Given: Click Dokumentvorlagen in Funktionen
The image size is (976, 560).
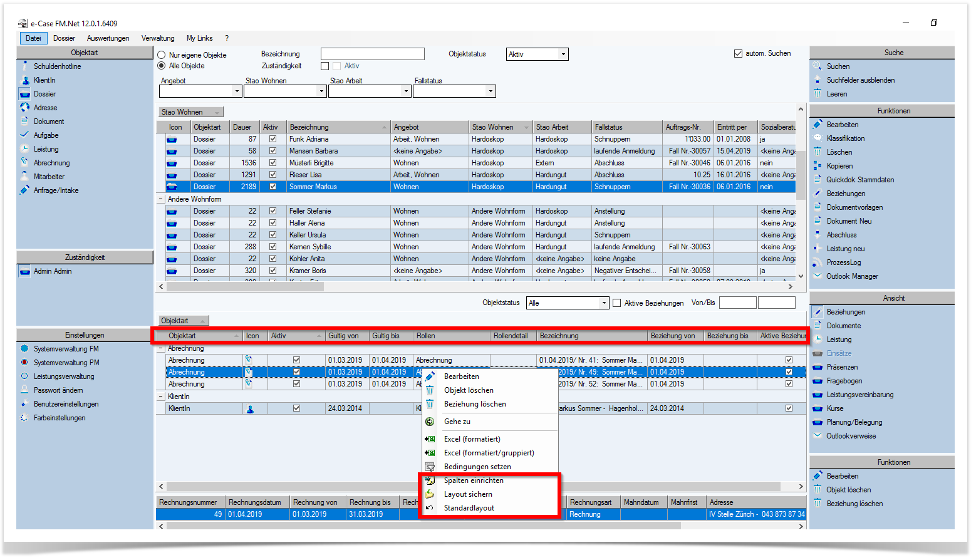Looking at the screenshot, I should pos(854,207).
